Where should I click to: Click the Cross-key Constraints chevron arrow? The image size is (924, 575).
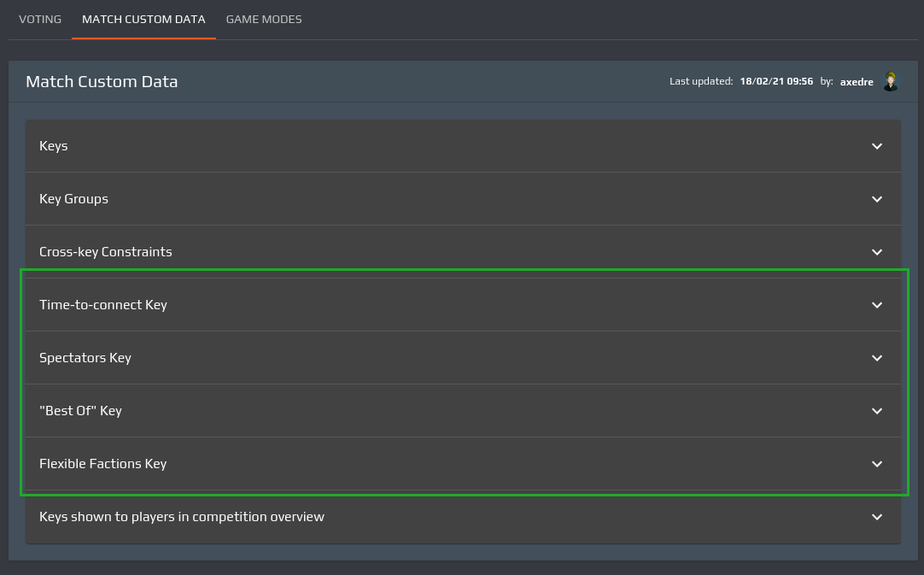pos(877,252)
